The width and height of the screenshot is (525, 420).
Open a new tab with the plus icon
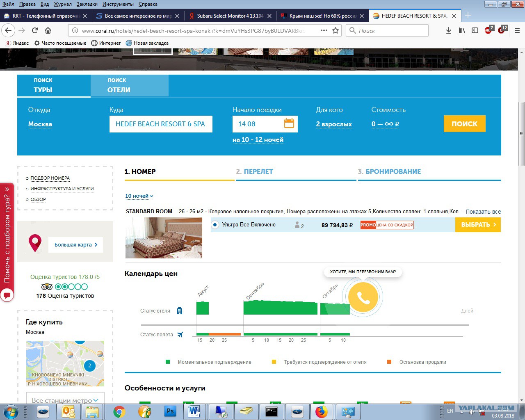[x=468, y=16]
